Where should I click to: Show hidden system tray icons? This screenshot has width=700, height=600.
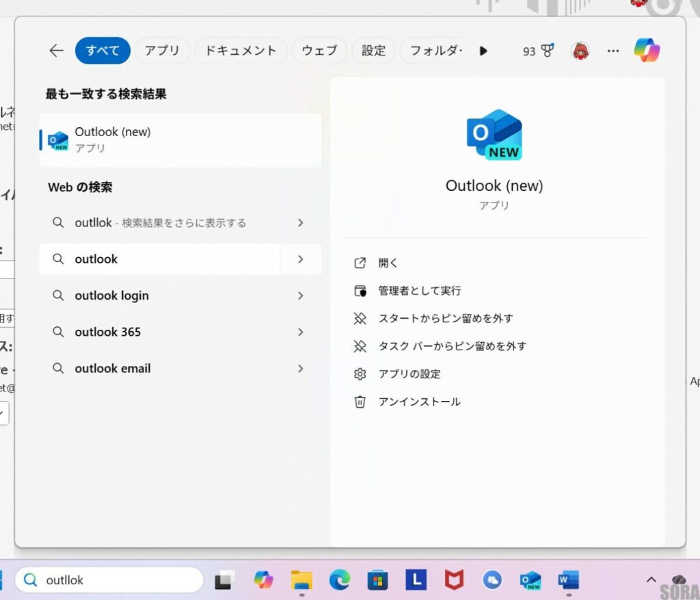coord(650,579)
